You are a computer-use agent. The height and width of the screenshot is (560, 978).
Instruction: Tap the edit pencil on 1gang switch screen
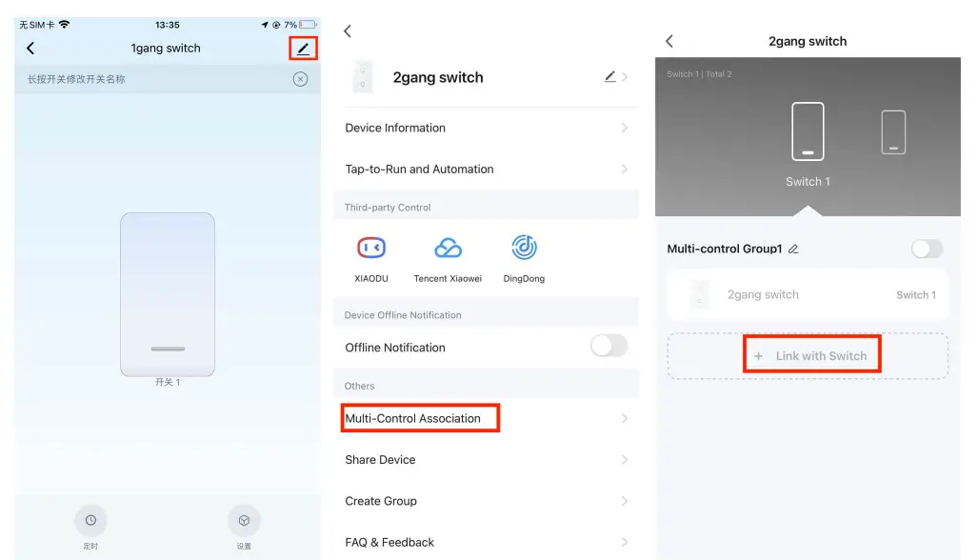point(303,49)
